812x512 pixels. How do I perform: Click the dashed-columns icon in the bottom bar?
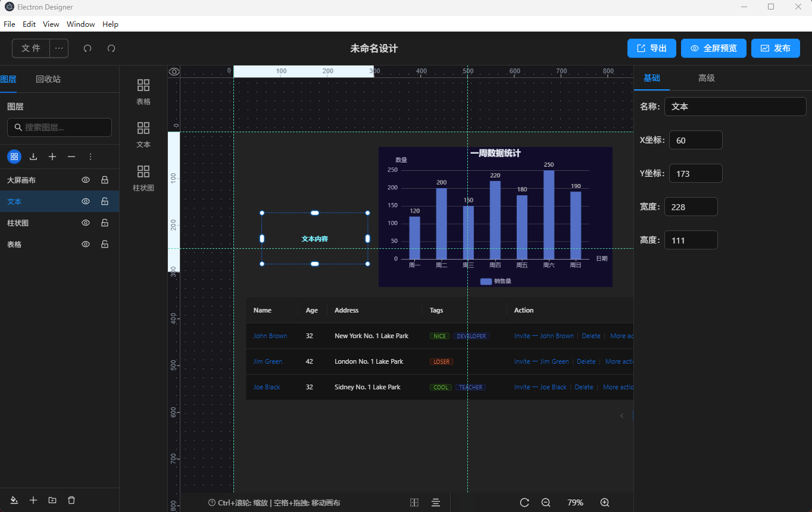pos(414,502)
